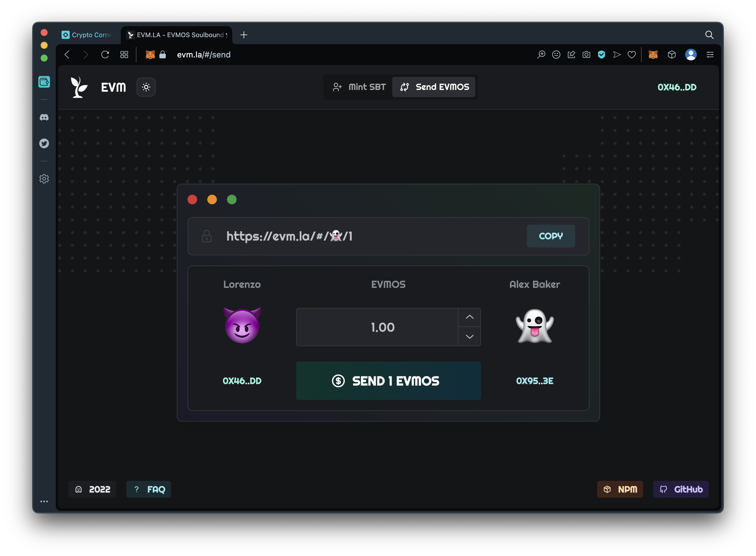The width and height of the screenshot is (756, 556).
Task: Take a snapshot with camera icon
Action: 586,55
